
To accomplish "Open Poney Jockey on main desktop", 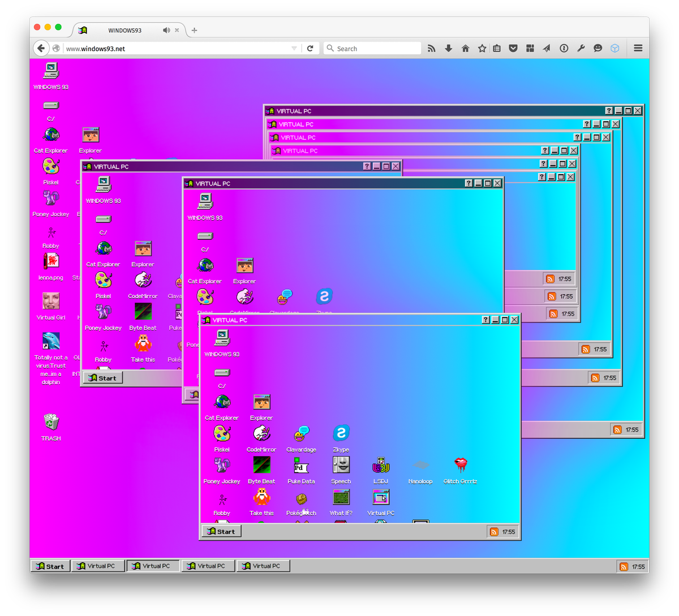I will 51,198.
